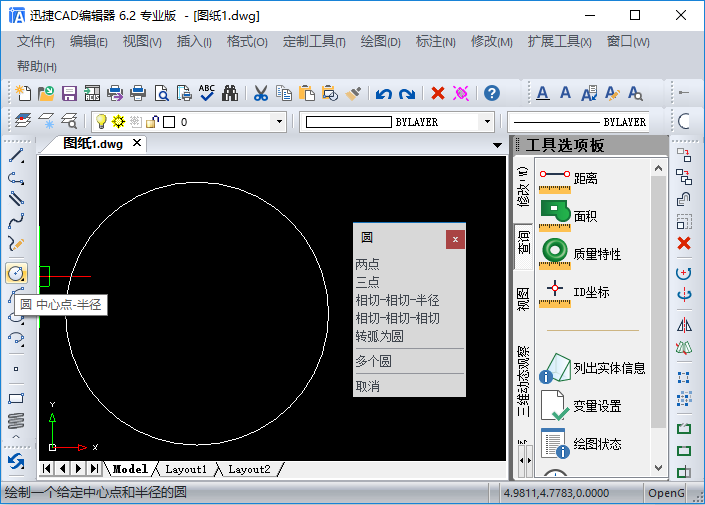Click 取消 in the circle popup
This screenshot has height=505, width=705.
tap(367, 386)
